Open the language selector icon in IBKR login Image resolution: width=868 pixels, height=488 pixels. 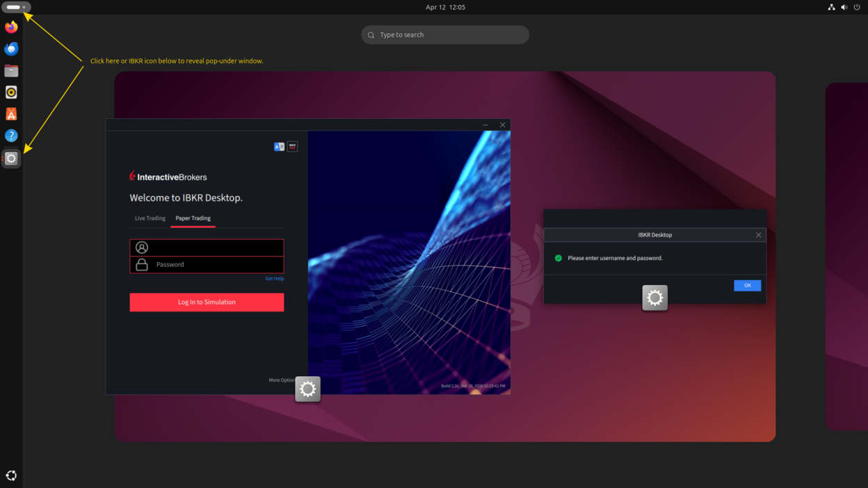(279, 147)
